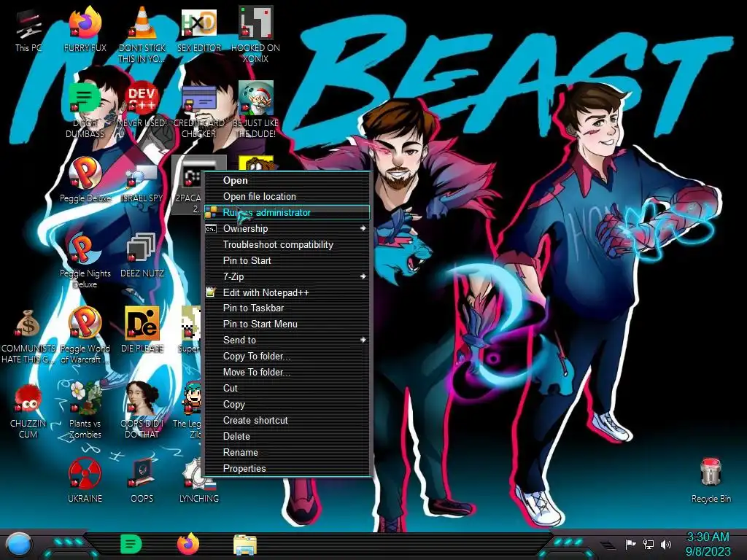Choose Move To folder... entry
Image resolution: width=747 pixels, height=560 pixels.
287,373
